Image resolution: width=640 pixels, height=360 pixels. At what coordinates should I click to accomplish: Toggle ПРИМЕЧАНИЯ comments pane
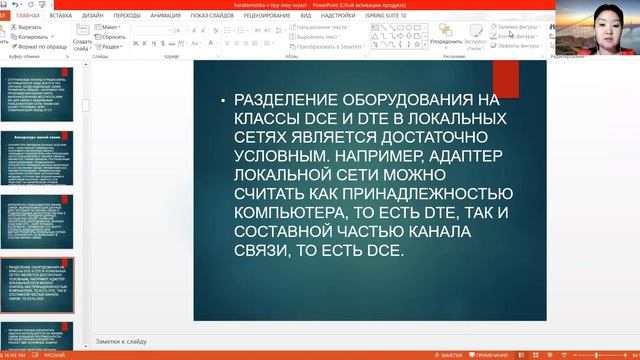click(x=488, y=356)
